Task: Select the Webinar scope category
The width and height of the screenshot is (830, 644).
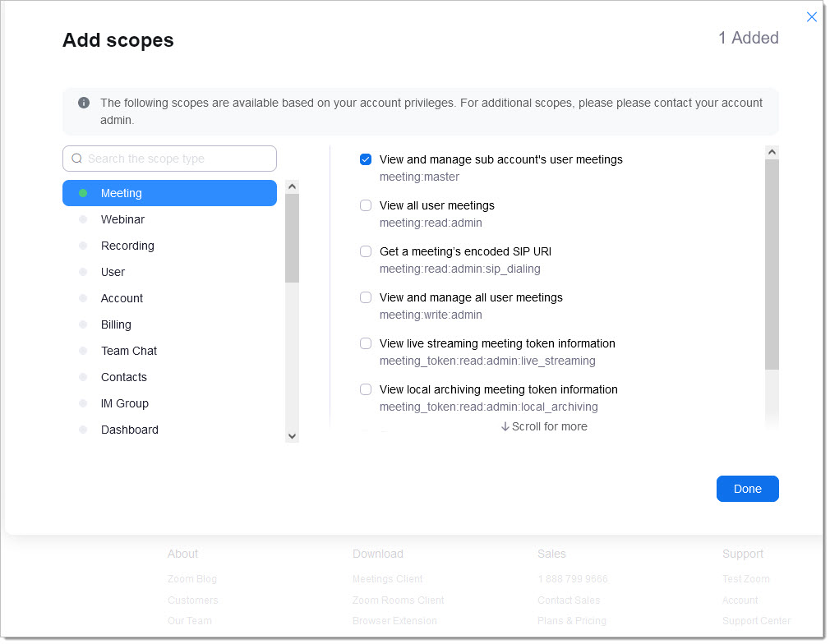Action: (122, 219)
